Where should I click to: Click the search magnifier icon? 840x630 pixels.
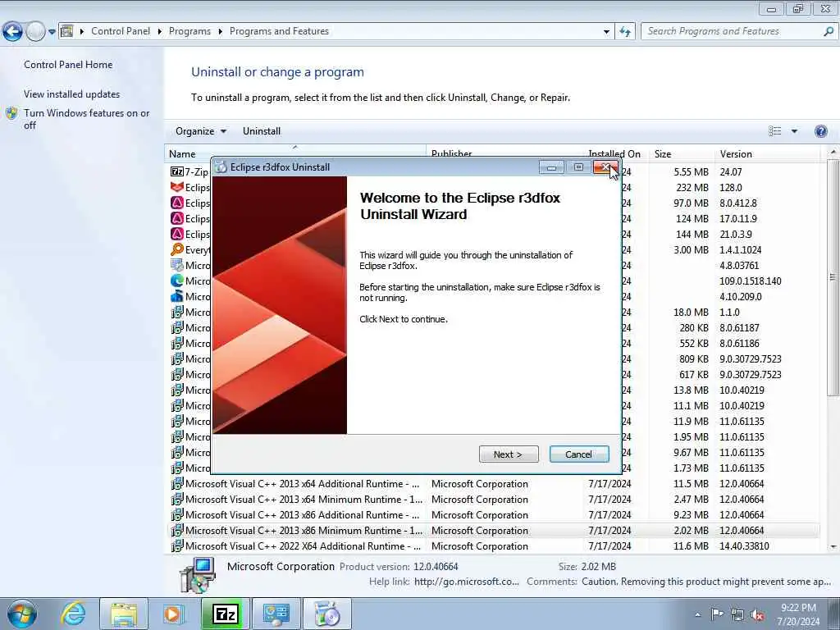point(829,32)
